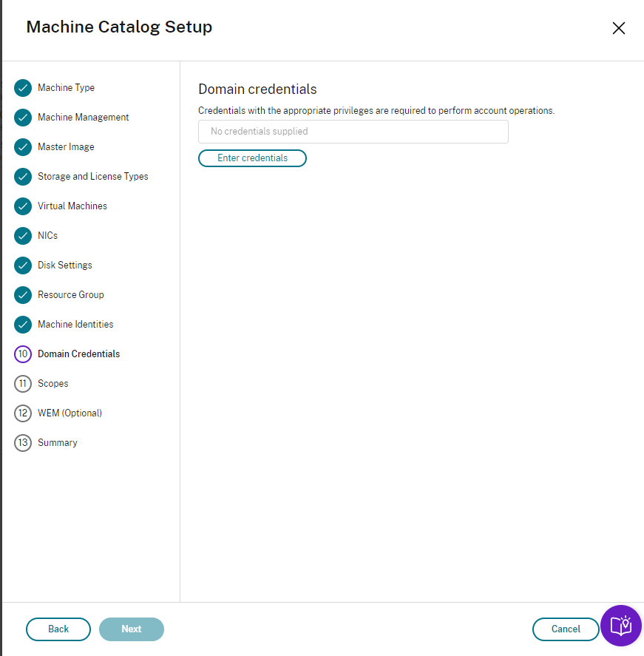Open Storage and License Types step
This screenshot has width=644, height=656.
click(93, 177)
